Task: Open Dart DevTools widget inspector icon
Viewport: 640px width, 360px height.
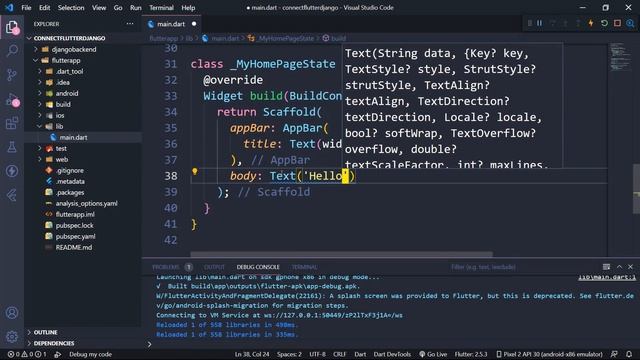Action: point(630,23)
